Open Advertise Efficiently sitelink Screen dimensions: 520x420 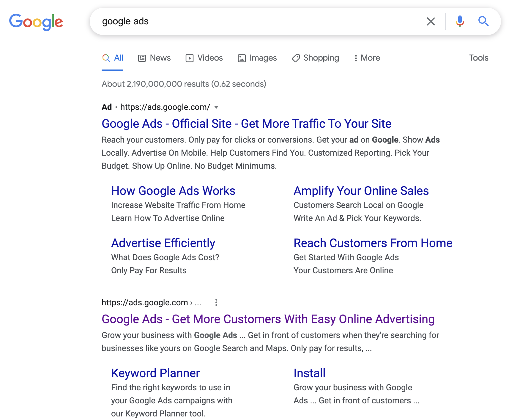pyautogui.click(x=163, y=243)
